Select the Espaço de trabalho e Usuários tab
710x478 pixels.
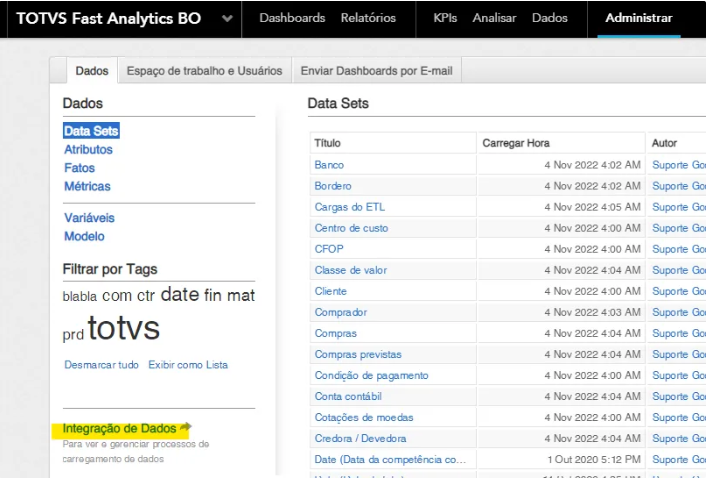(x=204, y=71)
